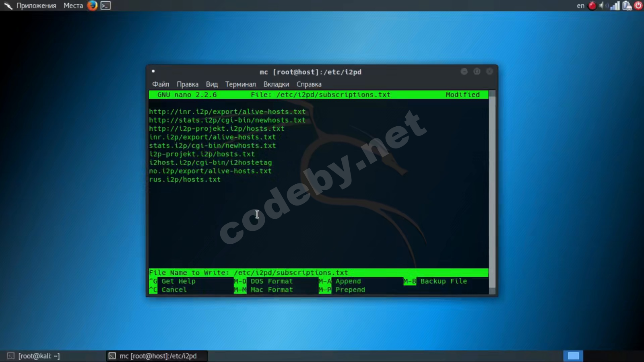
Task: Close the mc terminal window
Action: (489, 71)
